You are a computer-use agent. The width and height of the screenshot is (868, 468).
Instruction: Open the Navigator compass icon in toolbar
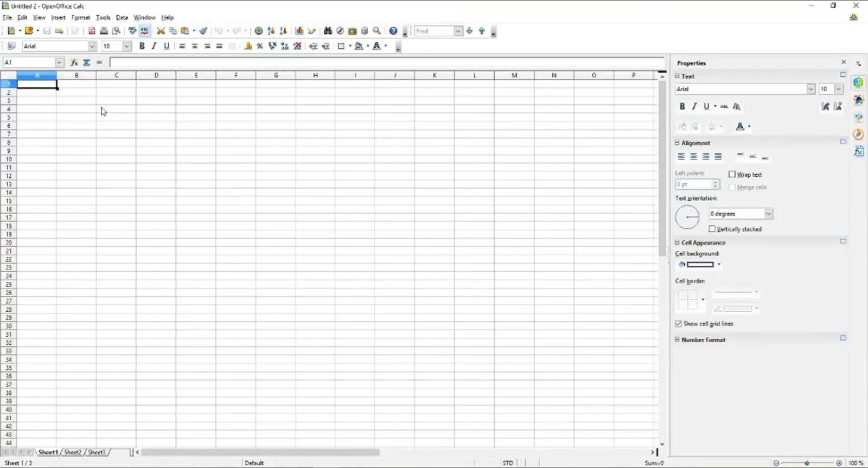340,31
